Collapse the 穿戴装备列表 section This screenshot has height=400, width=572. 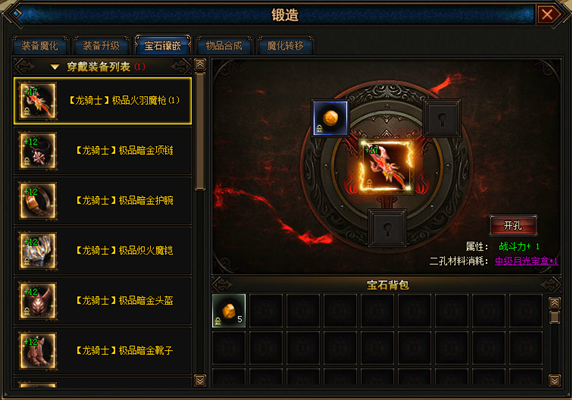coord(55,67)
